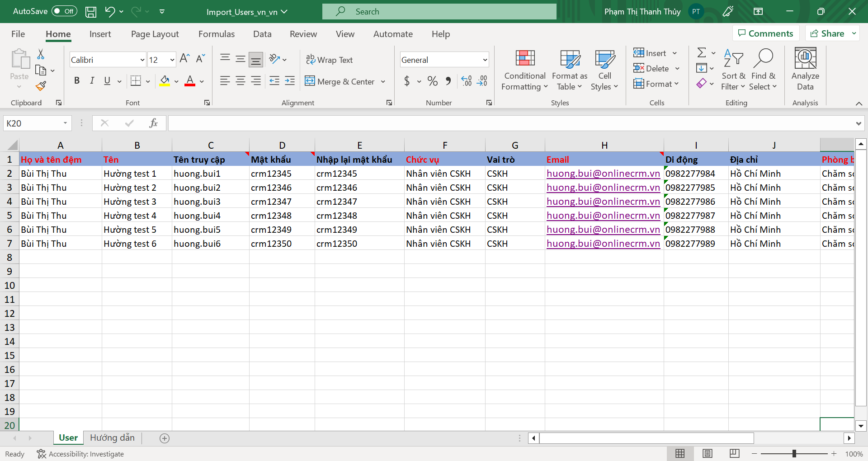Apply italic formatting
Viewport: 868px width, 461px height.
point(92,81)
